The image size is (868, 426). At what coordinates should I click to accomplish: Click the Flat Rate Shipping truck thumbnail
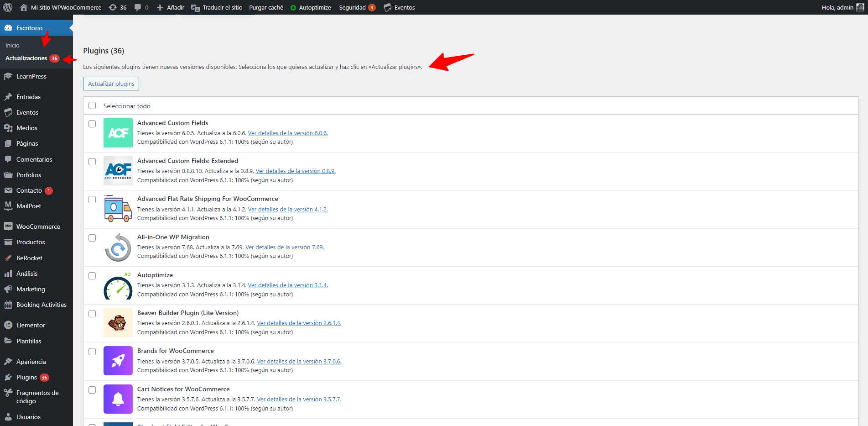click(x=118, y=209)
